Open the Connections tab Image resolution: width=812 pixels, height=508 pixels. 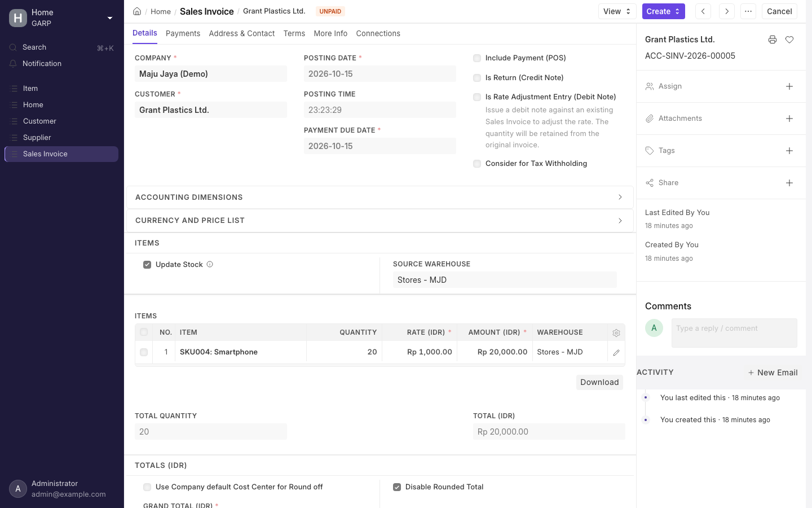(x=378, y=34)
